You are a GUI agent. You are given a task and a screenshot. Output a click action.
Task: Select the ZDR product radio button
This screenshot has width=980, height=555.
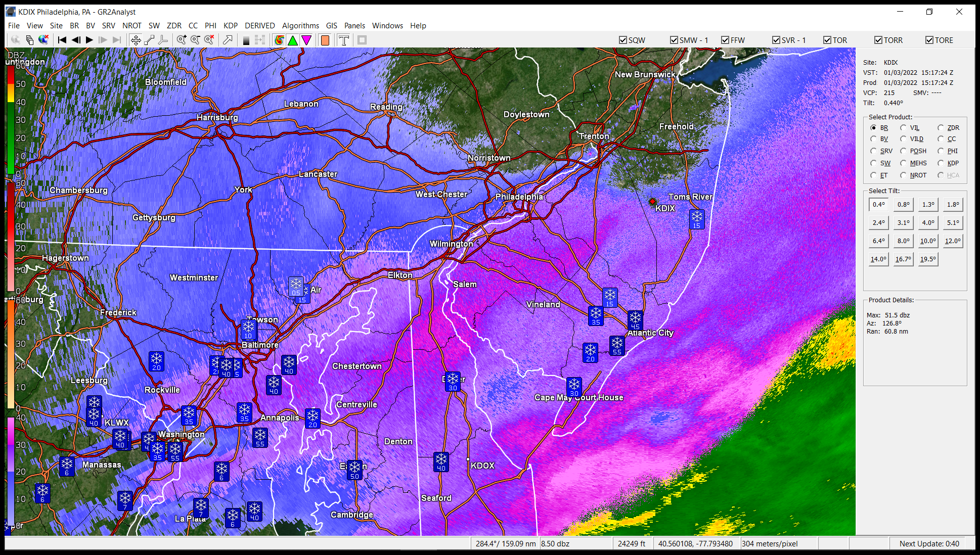coord(941,128)
